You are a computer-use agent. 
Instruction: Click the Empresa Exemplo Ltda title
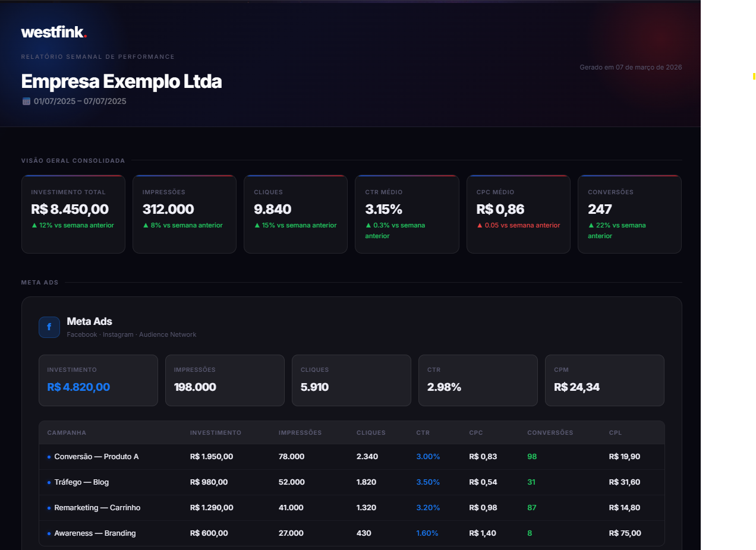121,81
